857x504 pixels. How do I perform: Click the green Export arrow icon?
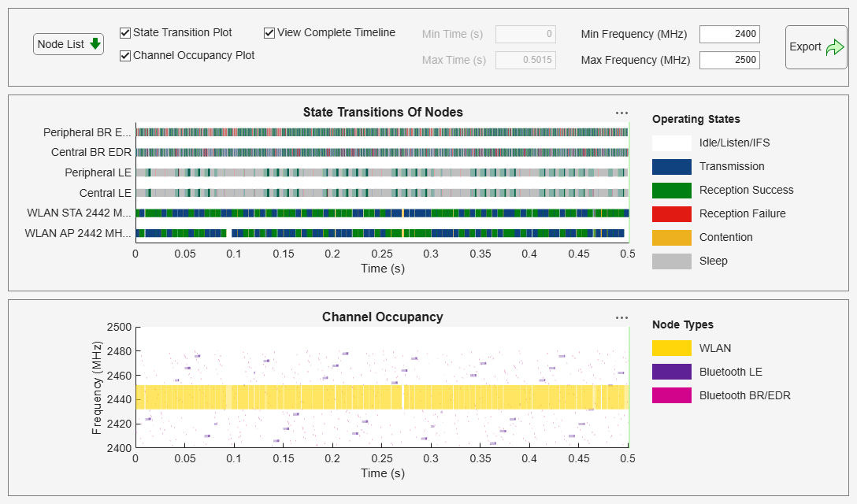click(835, 47)
